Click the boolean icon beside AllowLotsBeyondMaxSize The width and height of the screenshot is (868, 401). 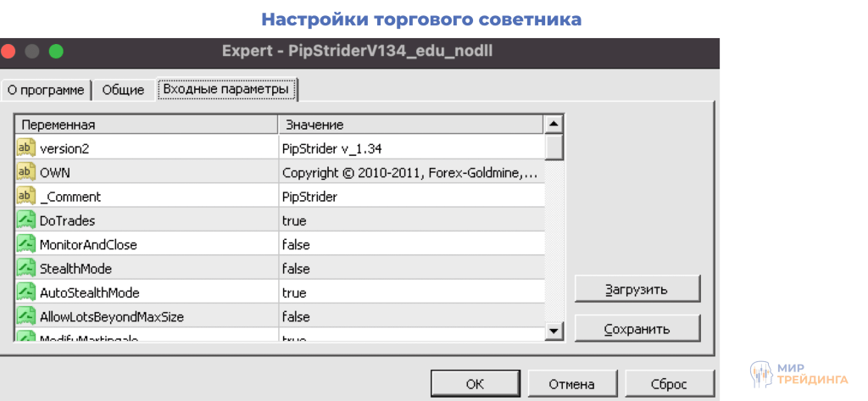(x=26, y=317)
